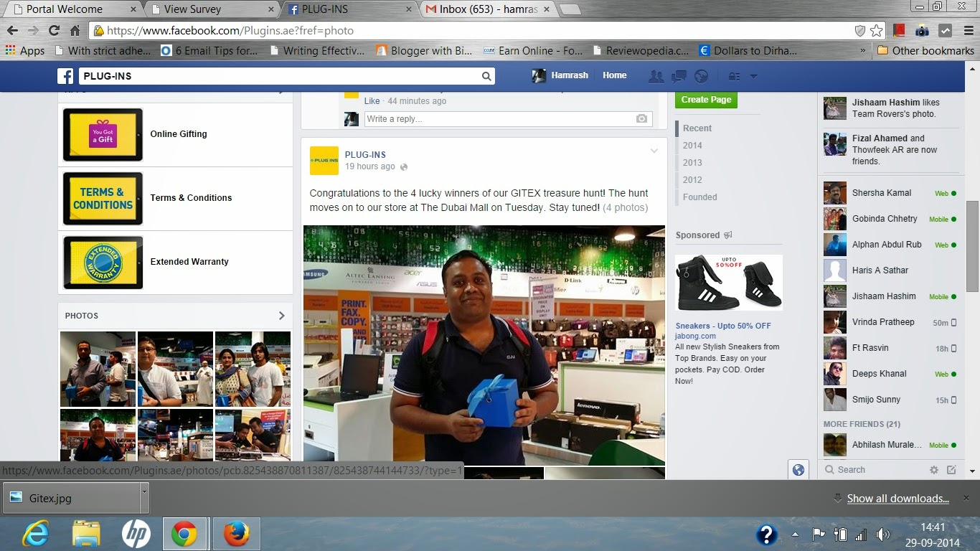
Task: Reload the page with refresh icon
Action: (54, 31)
